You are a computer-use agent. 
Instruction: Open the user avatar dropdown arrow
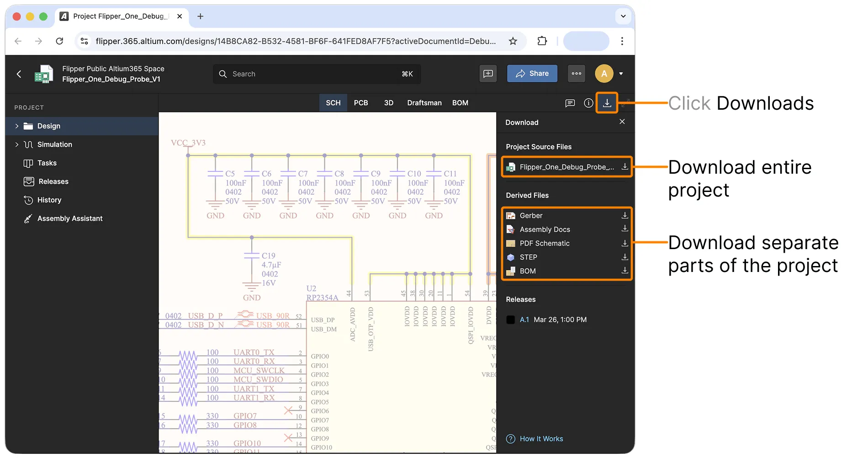click(621, 74)
